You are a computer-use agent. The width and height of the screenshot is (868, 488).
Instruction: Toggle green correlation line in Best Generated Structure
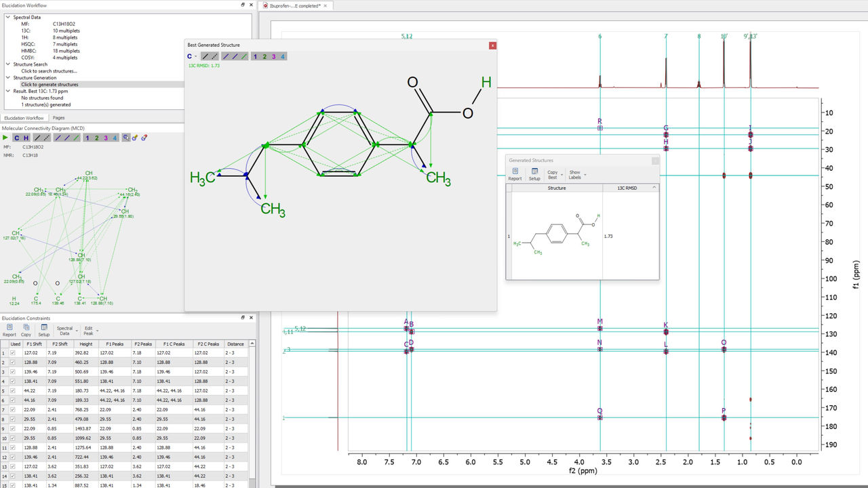[243, 56]
